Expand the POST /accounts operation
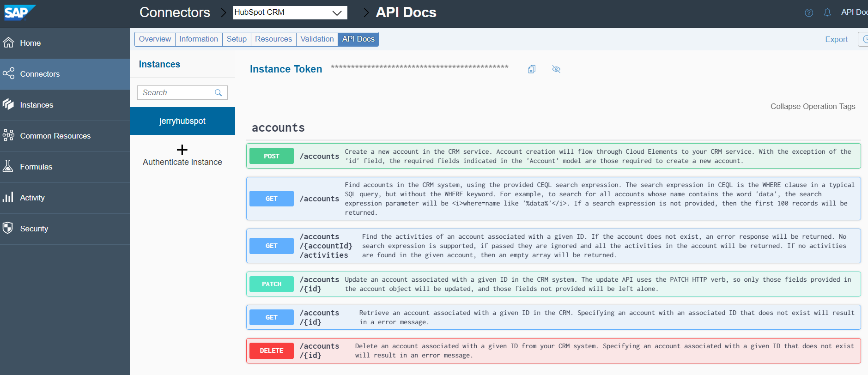868x375 pixels. click(x=272, y=156)
